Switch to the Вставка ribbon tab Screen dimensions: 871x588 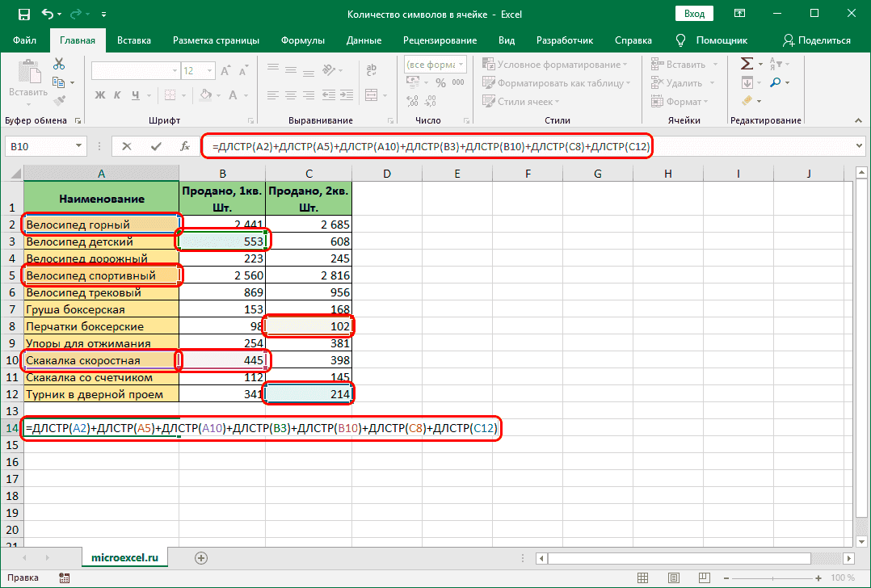[x=134, y=40]
